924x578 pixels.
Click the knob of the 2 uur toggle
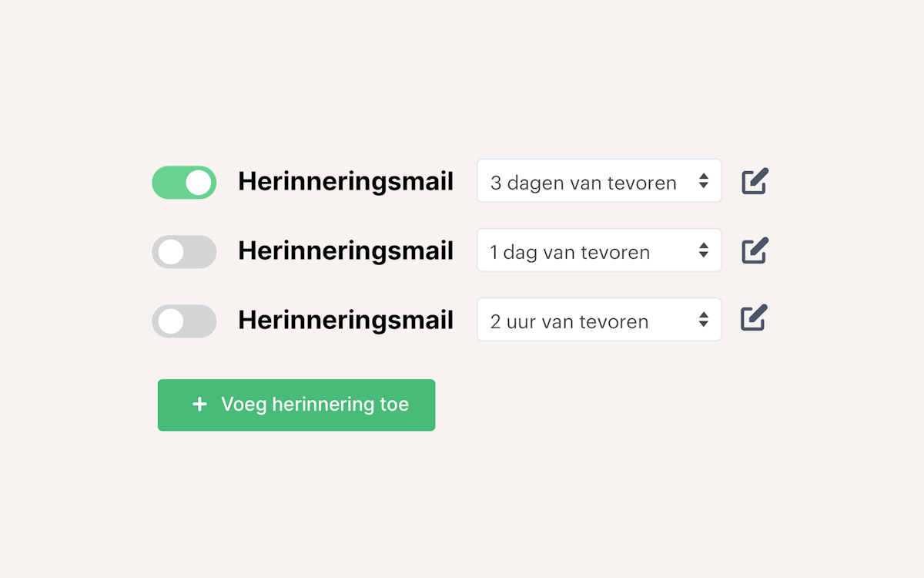click(x=171, y=321)
